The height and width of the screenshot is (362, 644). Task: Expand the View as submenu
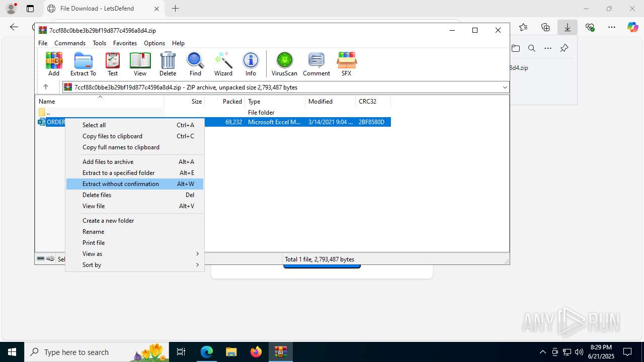(135, 254)
